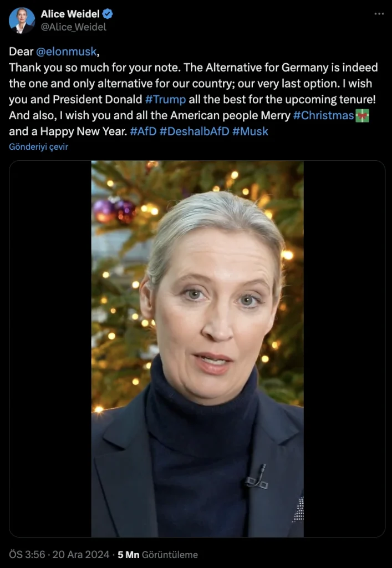Click the 5 Mn Görüntüleme view count
The image size is (392, 568).
click(158, 555)
